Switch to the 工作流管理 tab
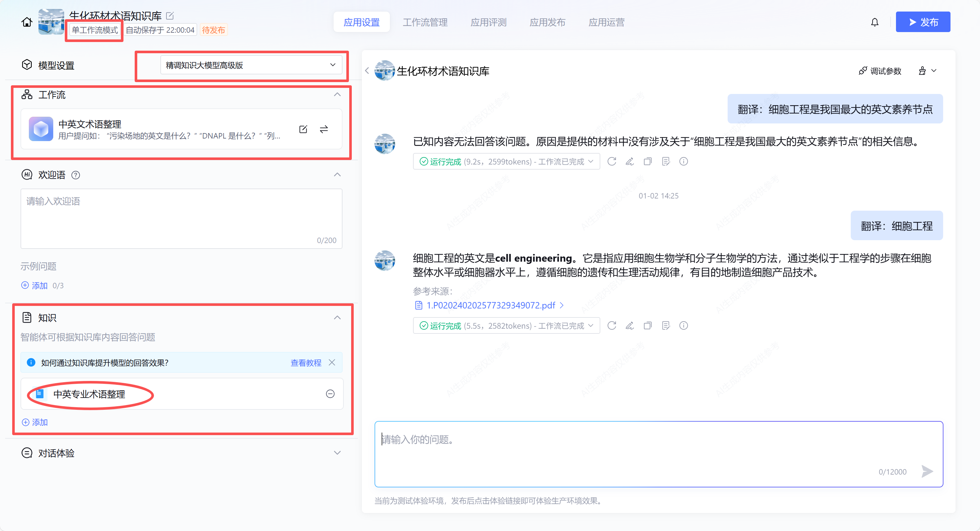 [x=425, y=22]
